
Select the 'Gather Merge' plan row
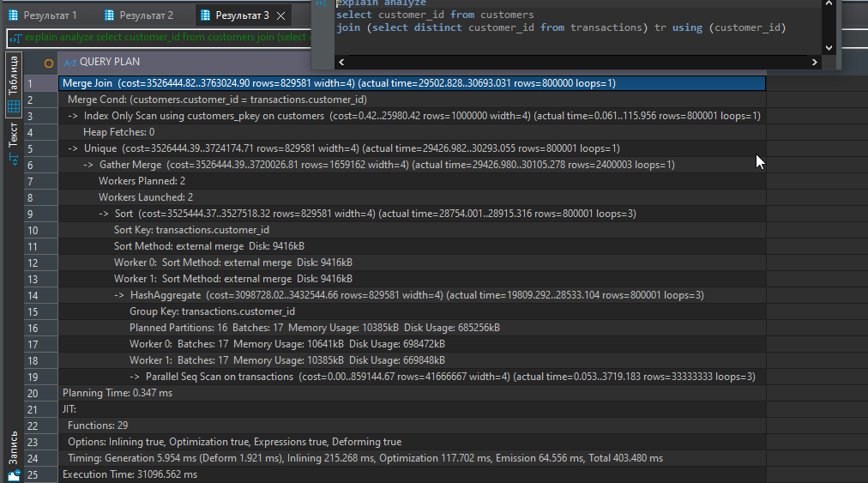click(x=412, y=165)
